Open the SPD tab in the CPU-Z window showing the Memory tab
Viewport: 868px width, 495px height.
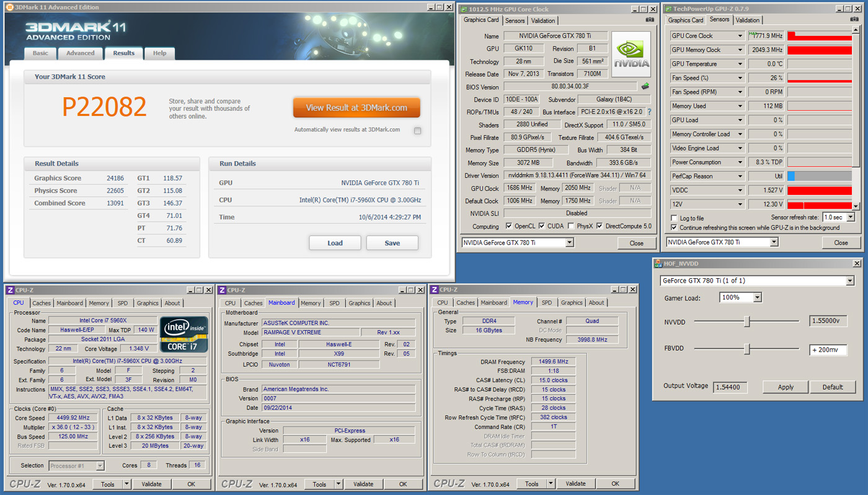(x=546, y=303)
